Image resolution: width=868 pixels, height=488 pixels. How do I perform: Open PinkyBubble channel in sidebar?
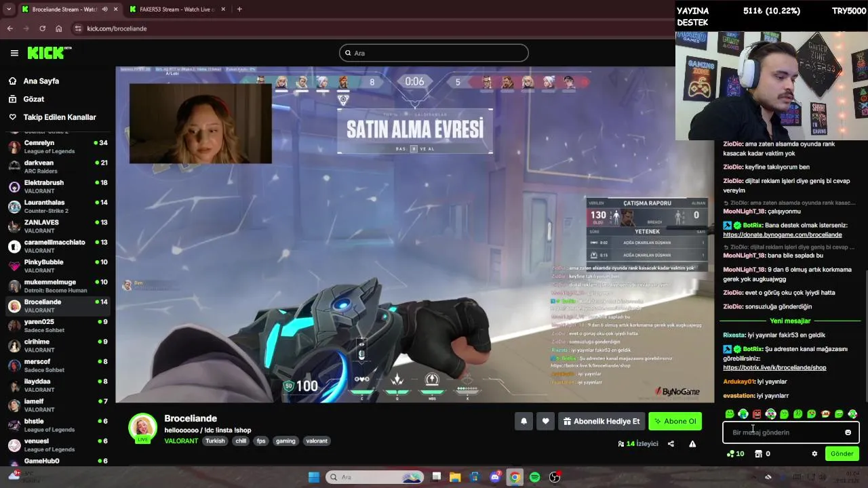pyautogui.click(x=58, y=266)
